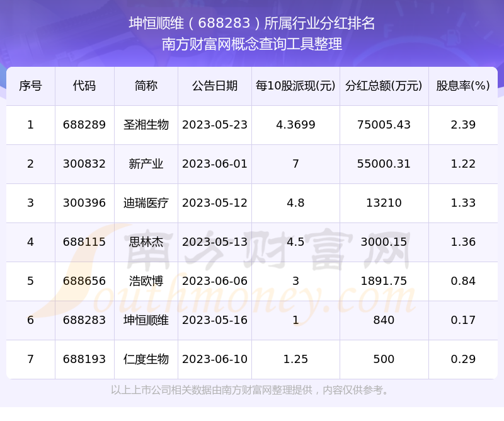This screenshot has height=421, width=504.
Task: Click date 2023-05-13
Action: pyautogui.click(x=215, y=242)
